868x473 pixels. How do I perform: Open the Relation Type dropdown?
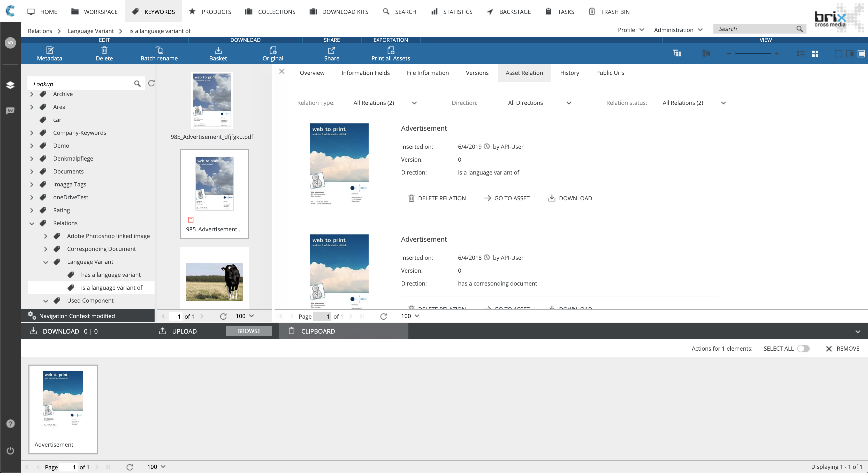384,103
